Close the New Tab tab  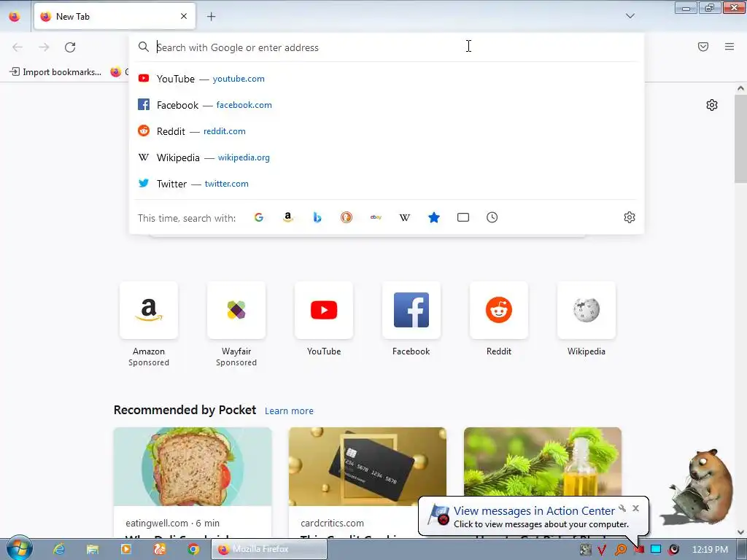[x=184, y=16]
